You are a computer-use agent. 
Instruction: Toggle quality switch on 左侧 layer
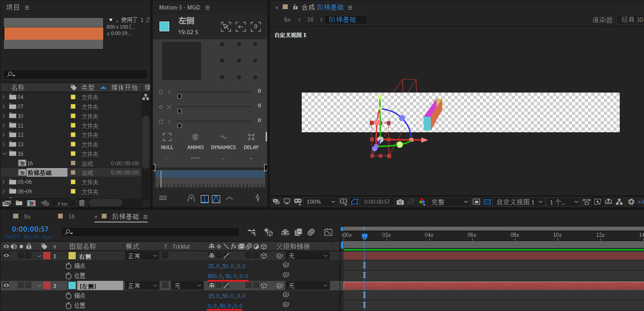coord(226,286)
